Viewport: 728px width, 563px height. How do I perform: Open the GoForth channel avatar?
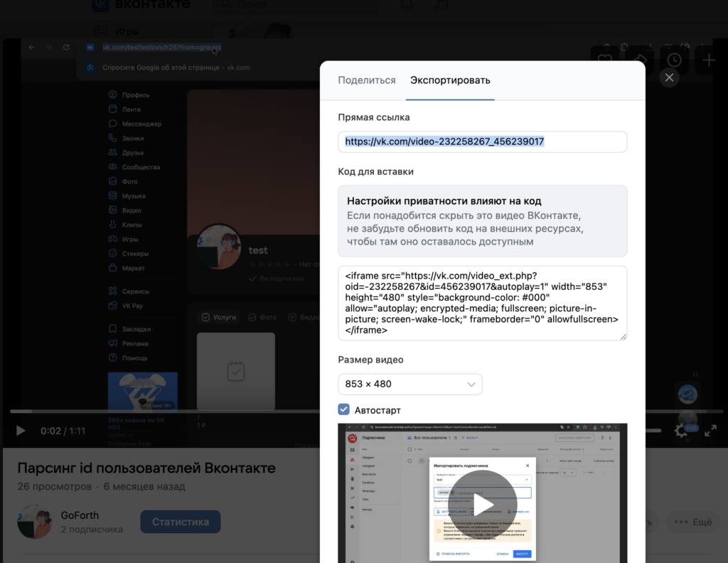[35, 522]
